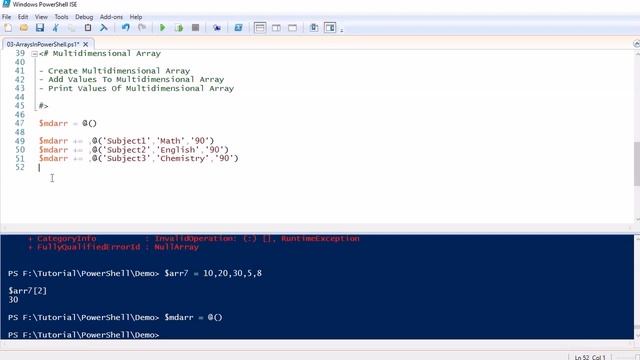Undo the last edit using the Undo arrow
This screenshot has height=360, width=640.
126,28
